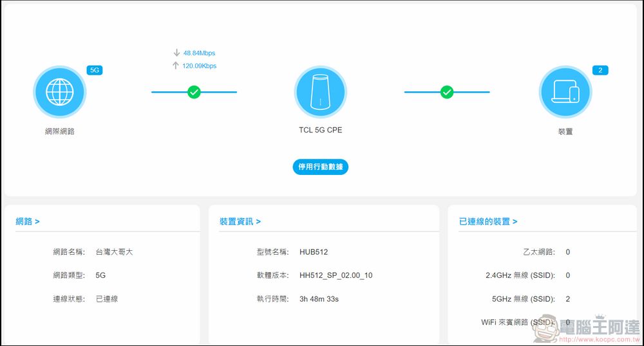The height and width of the screenshot is (346, 644).
Task: Click the 120.09Kbps upload speed value
Action: (x=199, y=66)
